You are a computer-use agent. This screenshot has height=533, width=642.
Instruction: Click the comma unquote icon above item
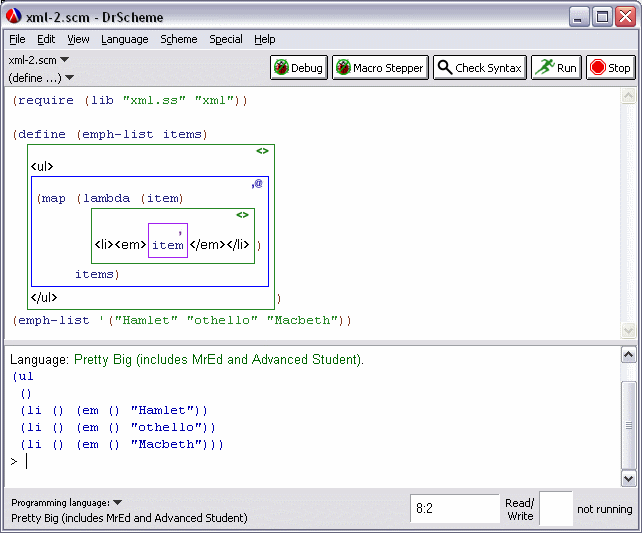(x=180, y=233)
